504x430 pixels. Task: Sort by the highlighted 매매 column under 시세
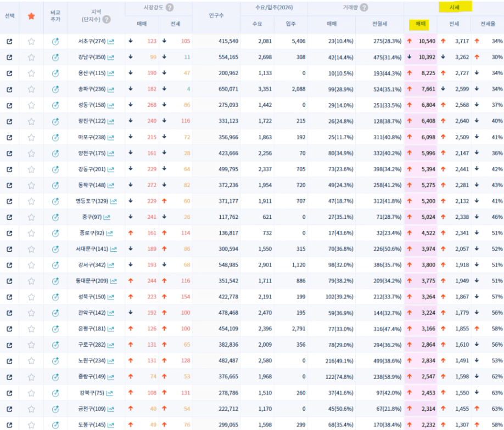(421, 24)
